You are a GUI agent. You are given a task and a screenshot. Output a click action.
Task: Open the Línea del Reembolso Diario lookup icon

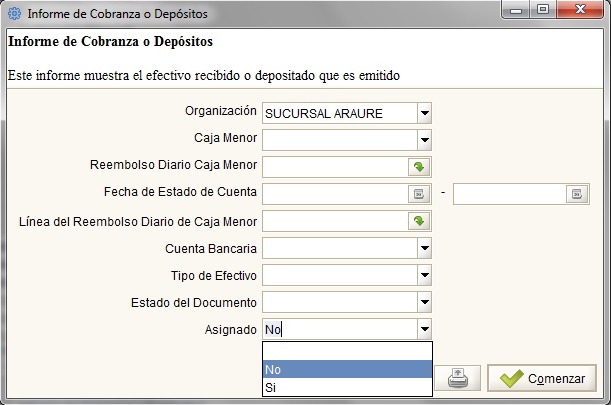[419, 221]
